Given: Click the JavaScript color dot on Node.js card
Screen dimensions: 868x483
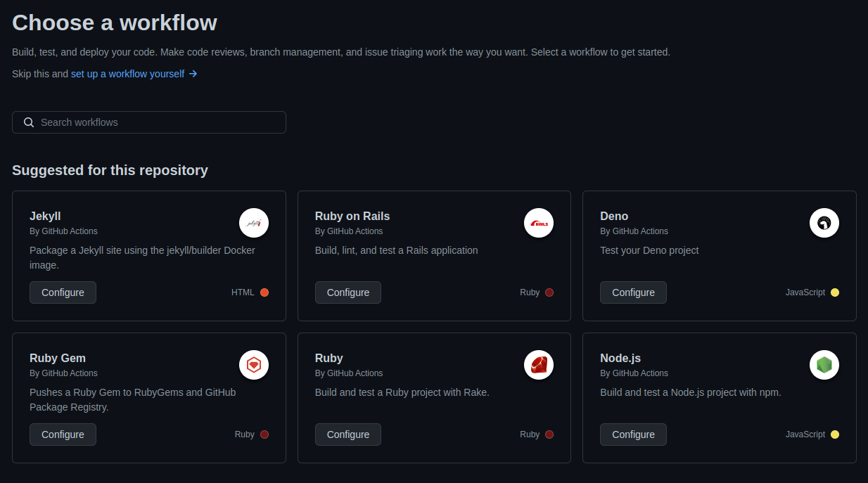Looking at the screenshot, I should [x=835, y=434].
